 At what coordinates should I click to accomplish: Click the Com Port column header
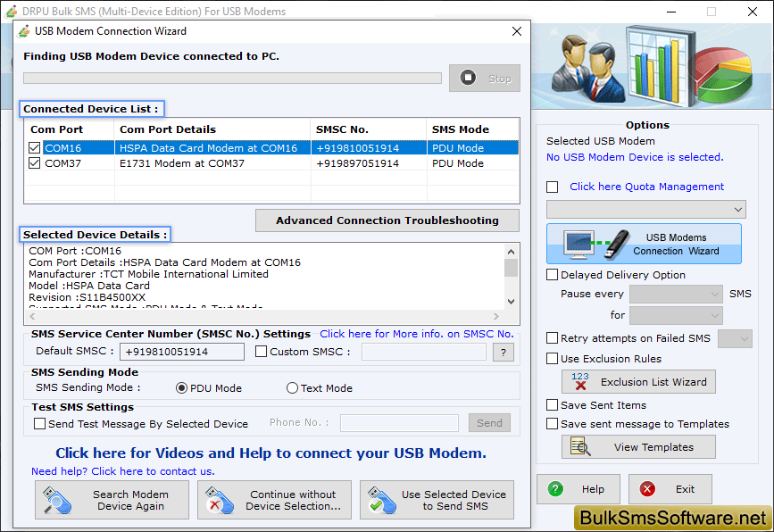coord(70,129)
